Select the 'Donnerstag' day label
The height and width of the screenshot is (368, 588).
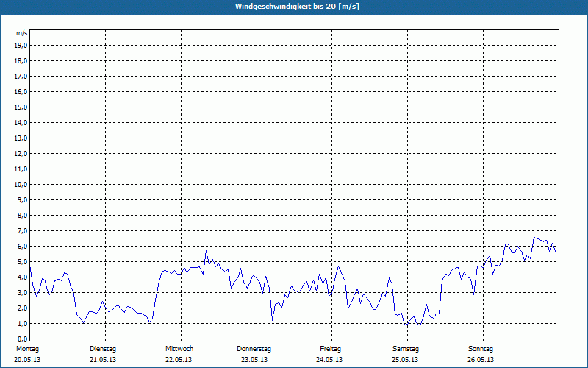pyautogui.click(x=254, y=349)
